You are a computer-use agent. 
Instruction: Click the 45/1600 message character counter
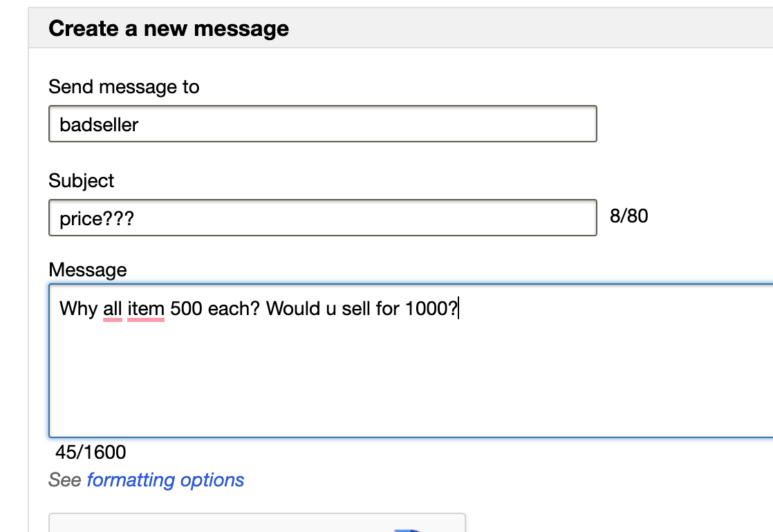pos(91,453)
